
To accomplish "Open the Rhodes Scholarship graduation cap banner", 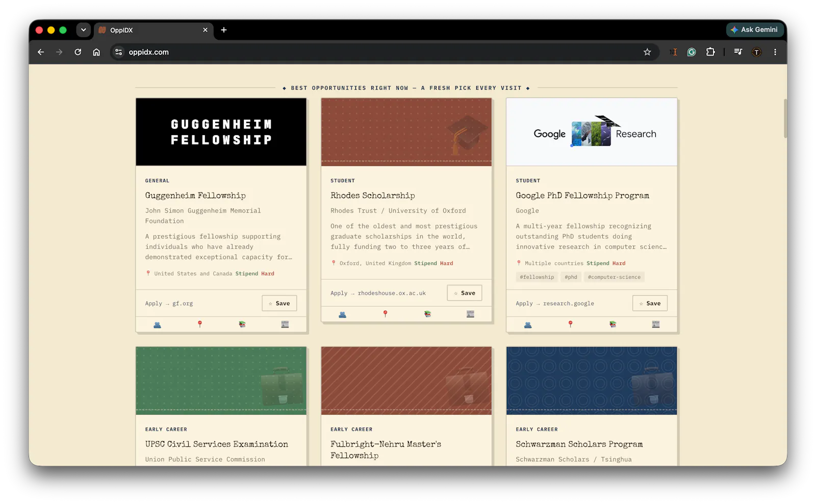I will tap(406, 132).
